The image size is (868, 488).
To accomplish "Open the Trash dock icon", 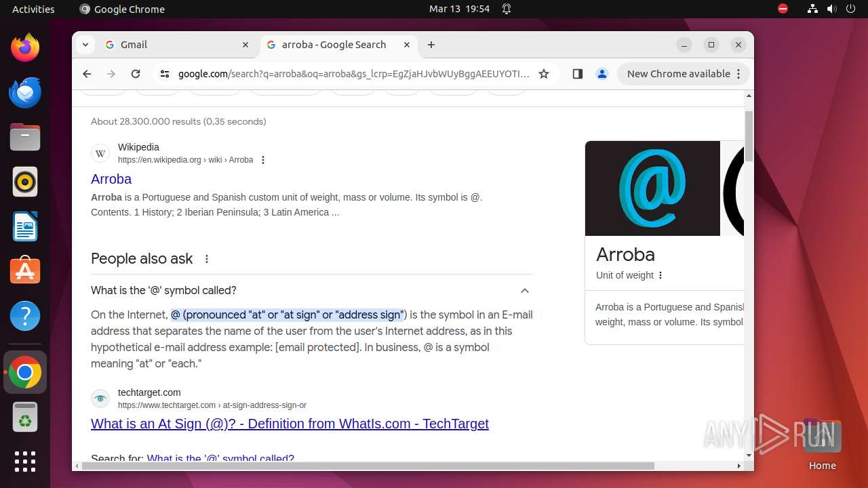I will click(25, 417).
